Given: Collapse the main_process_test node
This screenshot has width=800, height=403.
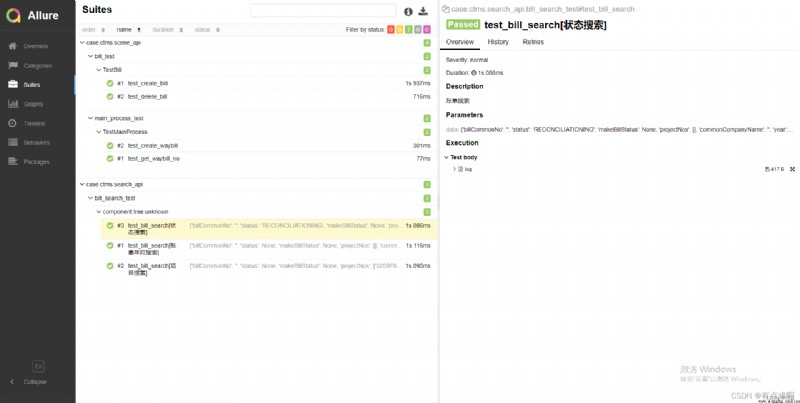Looking at the screenshot, I should click(x=90, y=118).
